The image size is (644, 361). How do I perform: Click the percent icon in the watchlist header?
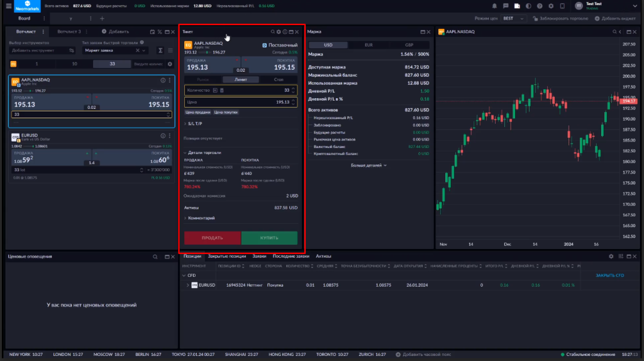pos(160,31)
